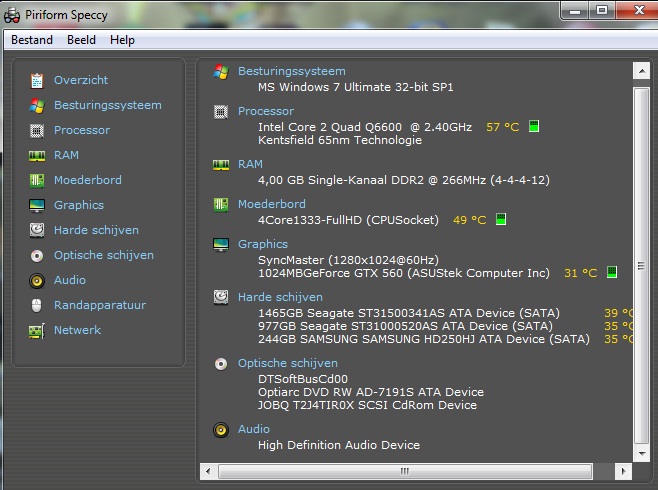The width and height of the screenshot is (658, 490).
Task: Click green temperature indicator next to 49 °C
Action: (x=501, y=219)
